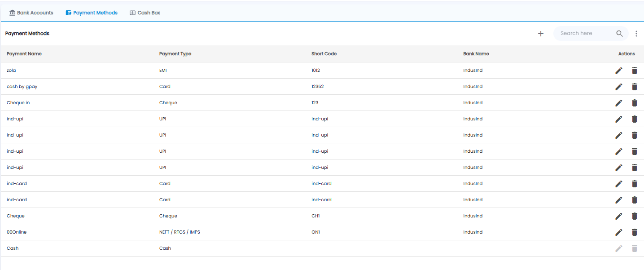Sort by Payment Type column header

(x=175, y=54)
